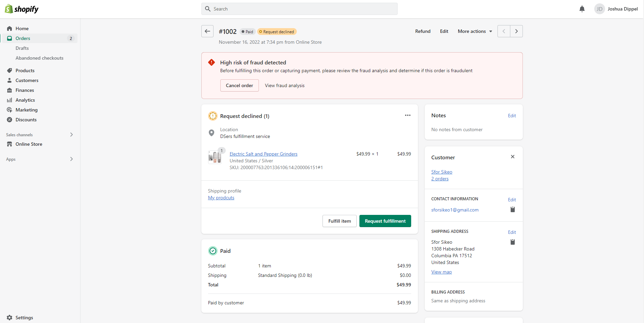The width and height of the screenshot is (644, 323).
Task: Copy the shipping address with clipboard icon
Action: click(512, 242)
